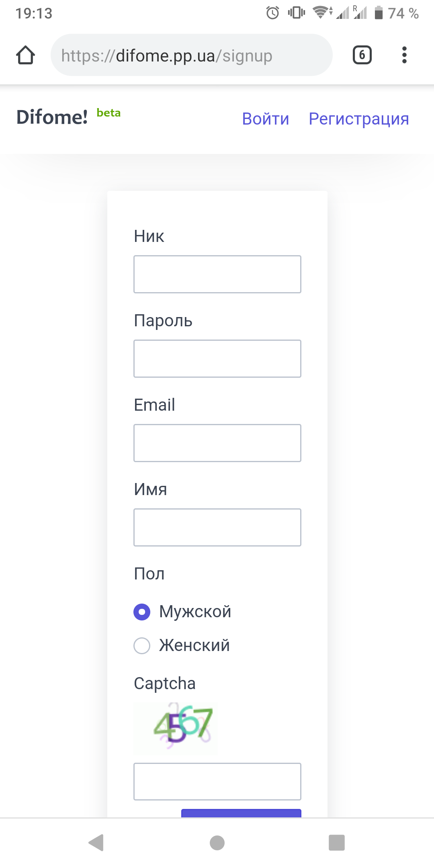Viewport: 434px width, 868px height.
Task: Focus the Пароль input field
Action: tap(217, 358)
